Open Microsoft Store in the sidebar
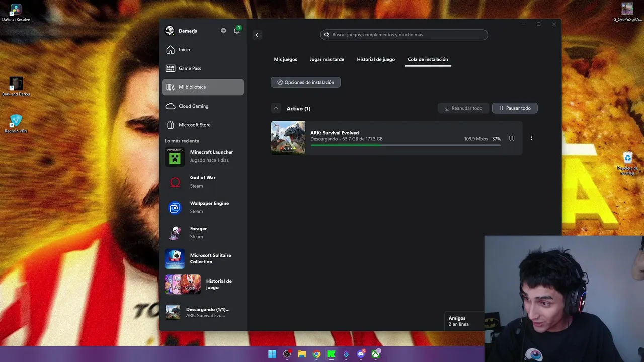 click(x=203, y=125)
